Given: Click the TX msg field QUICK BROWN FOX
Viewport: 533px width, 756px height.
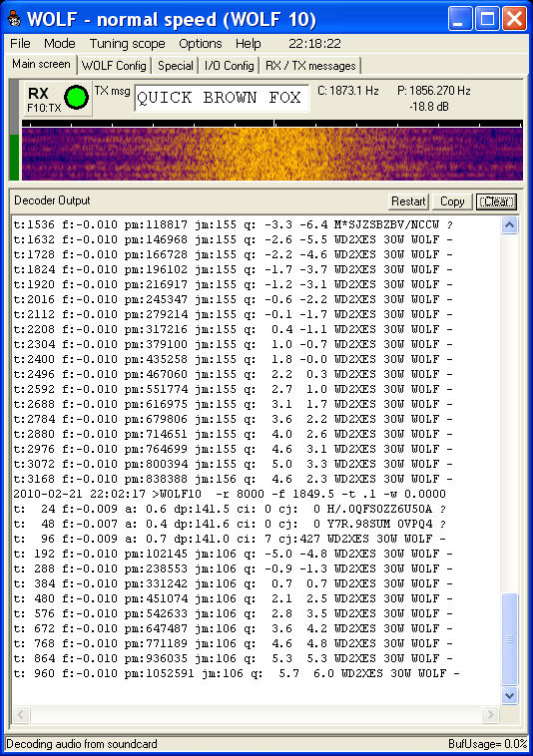Looking at the screenshot, I should [x=222, y=98].
